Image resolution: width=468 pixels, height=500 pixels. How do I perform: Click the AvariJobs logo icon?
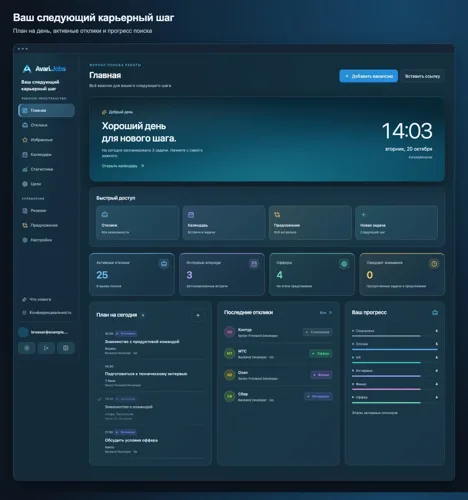coord(27,69)
